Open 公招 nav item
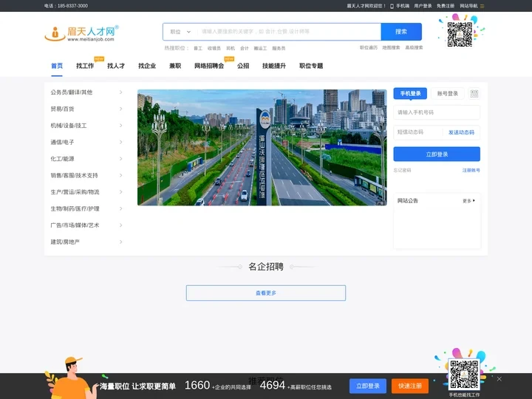 tap(243, 66)
